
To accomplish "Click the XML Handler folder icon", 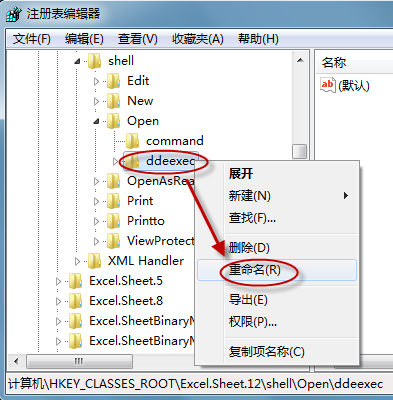I will tap(95, 261).
